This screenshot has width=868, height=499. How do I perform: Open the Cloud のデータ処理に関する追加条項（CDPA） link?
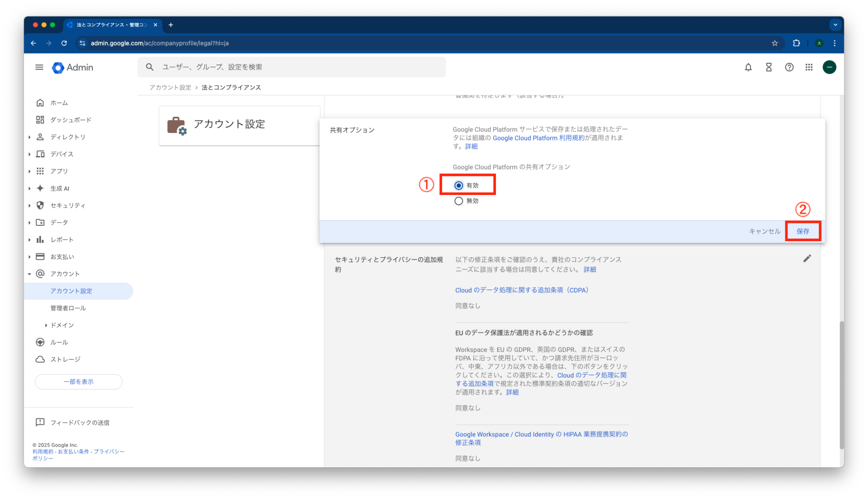click(x=522, y=290)
